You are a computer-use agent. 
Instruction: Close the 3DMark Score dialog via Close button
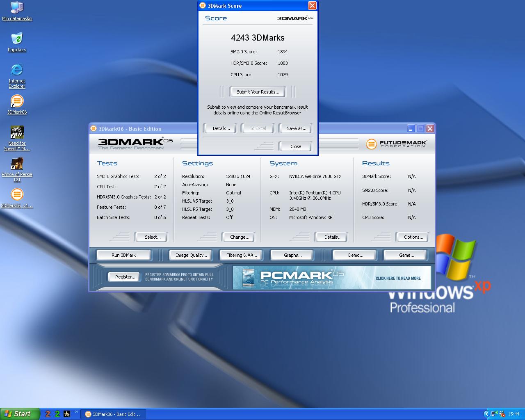pyautogui.click(x=295, y=146)
